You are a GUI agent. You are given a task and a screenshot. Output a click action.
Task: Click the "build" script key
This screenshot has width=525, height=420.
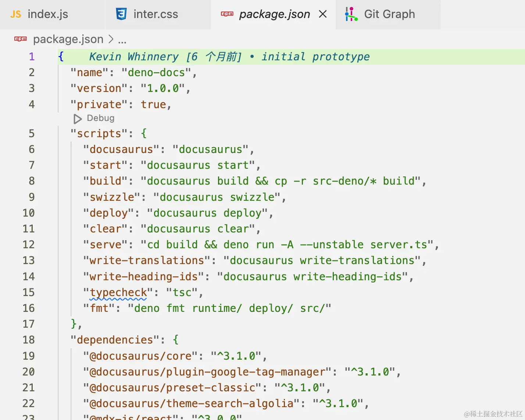coord(106,181)
